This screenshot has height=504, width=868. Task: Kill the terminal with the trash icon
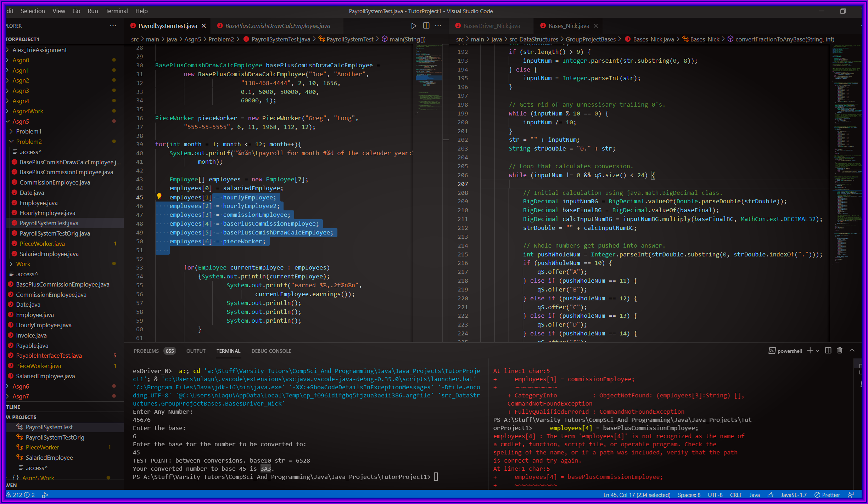(840, 351)
